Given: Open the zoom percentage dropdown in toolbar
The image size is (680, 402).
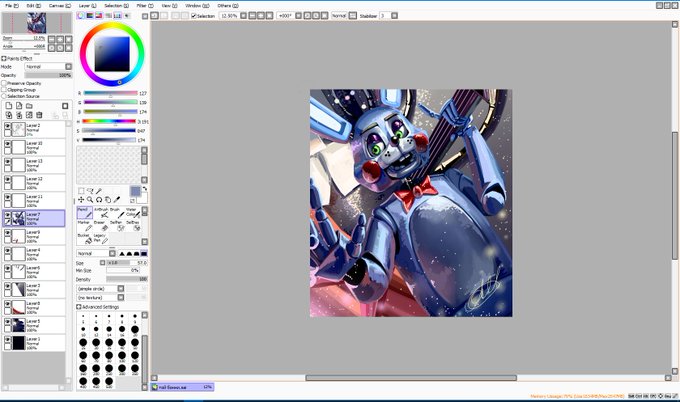Looking at the screenshot, I should (x=243, y=16).
